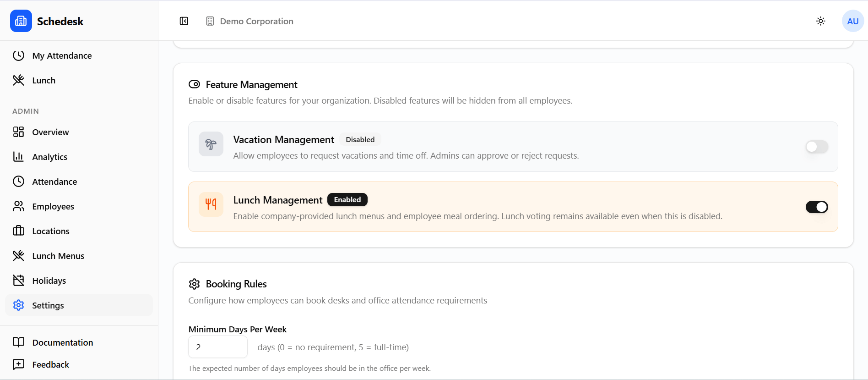Click the Feature Management heading

click(x=251, y=85)
